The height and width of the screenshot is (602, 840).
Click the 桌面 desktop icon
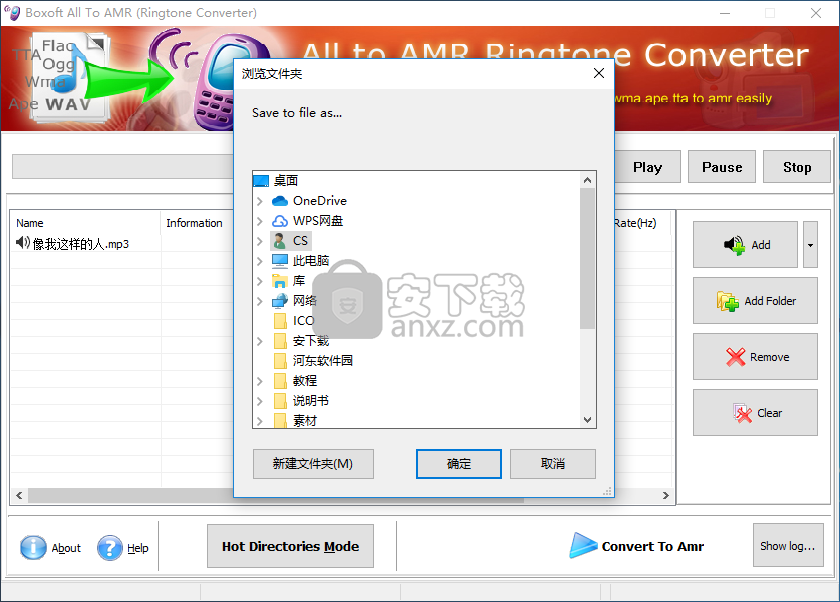[261, 181]
